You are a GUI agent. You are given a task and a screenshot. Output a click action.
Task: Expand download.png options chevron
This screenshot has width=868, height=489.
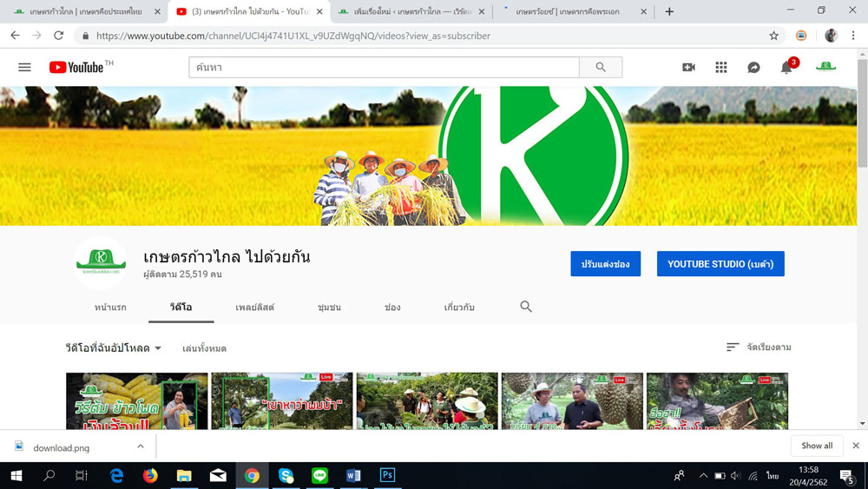click(140, 446)
